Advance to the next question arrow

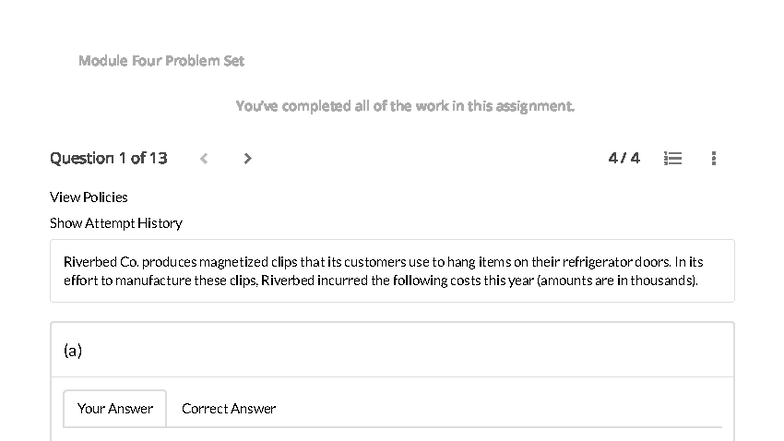click(247, 158)
